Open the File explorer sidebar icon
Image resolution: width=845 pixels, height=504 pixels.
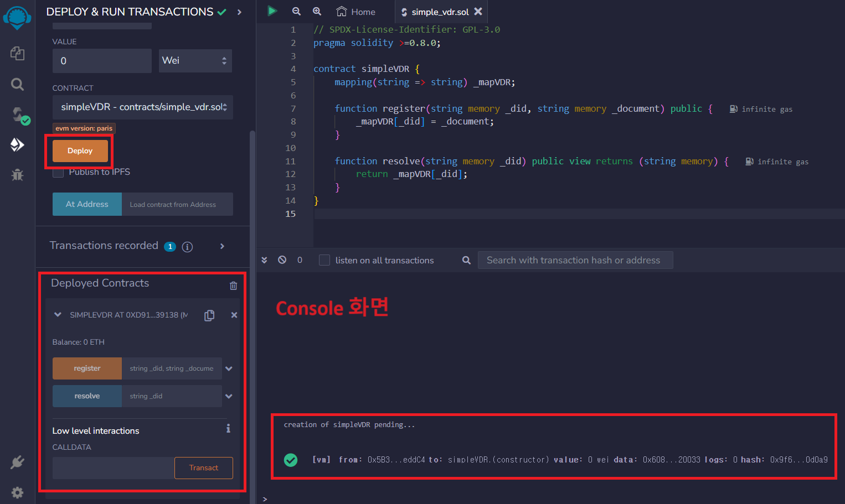coord(17,53)
